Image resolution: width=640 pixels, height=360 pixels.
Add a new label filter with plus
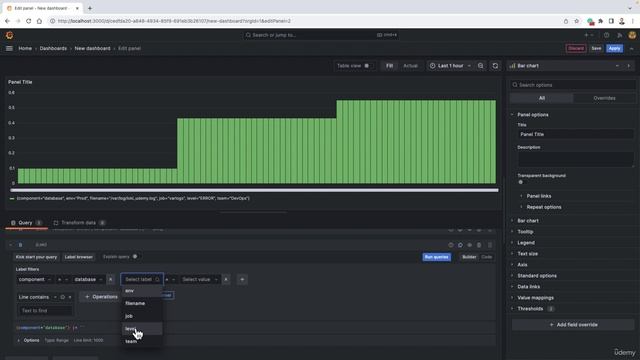click(242, 280)
